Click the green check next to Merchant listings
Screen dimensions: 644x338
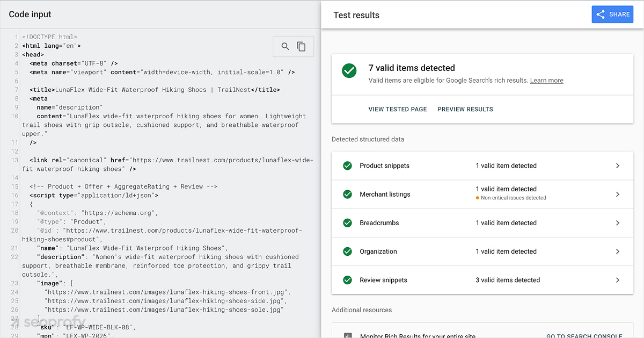coord(347,194)
